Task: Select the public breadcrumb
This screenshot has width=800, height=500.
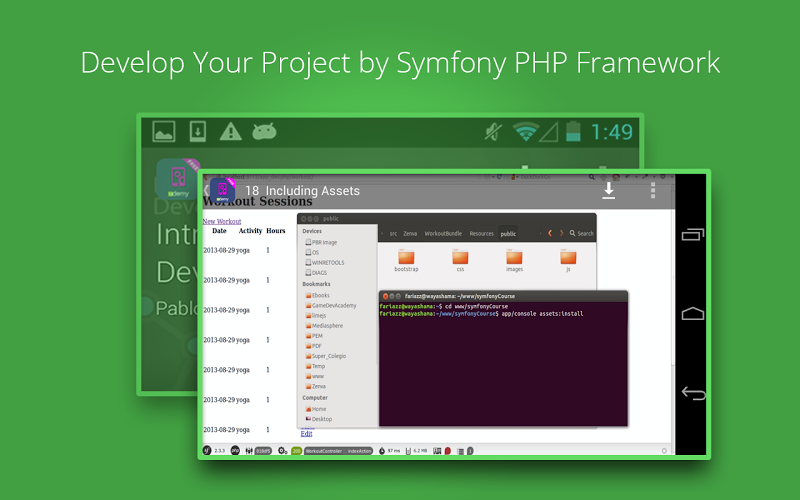Action: tap(508, 234)
